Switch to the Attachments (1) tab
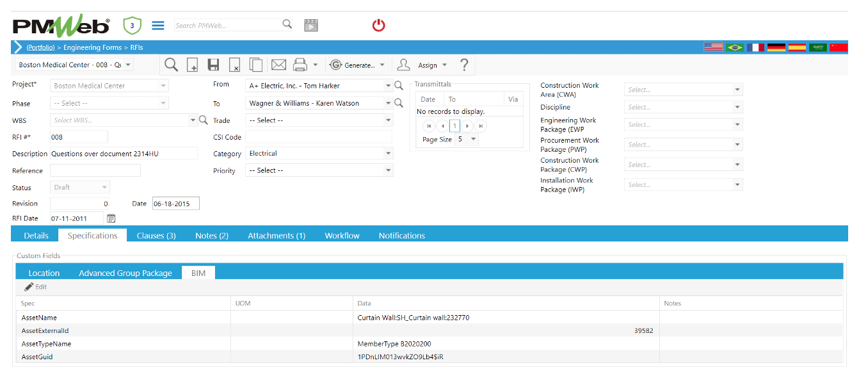The image size is (868, 390). (x=276, y=235)
